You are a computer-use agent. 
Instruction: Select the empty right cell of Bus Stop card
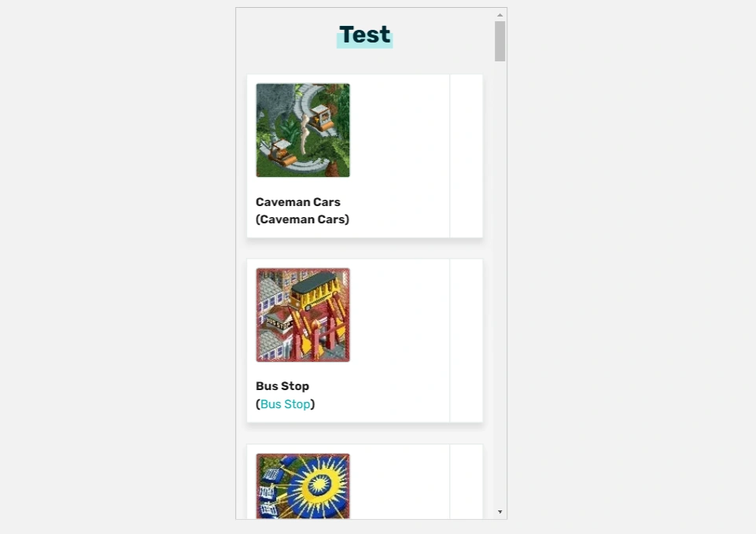[466, 340]
